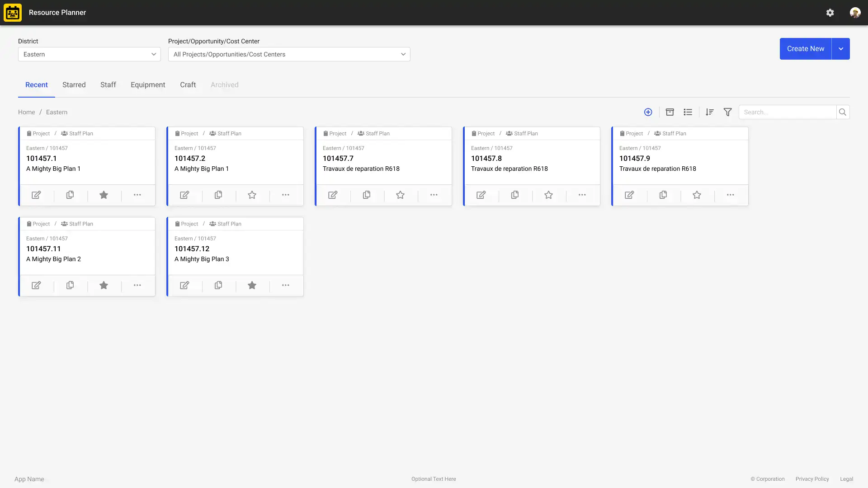Star plan 101457.9
The width and height of the screenshot is (868, 488).
point(697,195)
